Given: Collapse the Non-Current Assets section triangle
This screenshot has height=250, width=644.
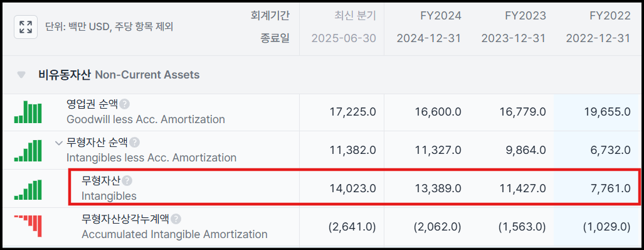Looking at the screenshot, I should click(21, 75).
